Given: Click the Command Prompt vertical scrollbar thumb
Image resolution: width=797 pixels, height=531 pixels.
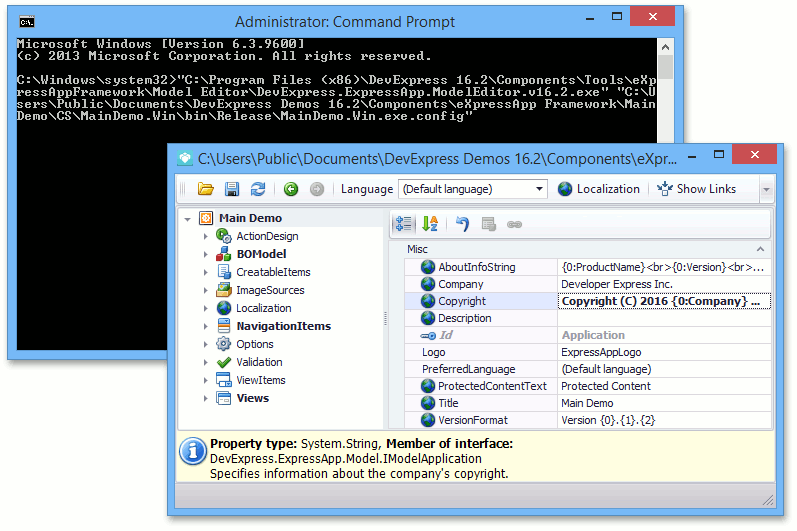Looking at the screenshot, I should (x=665, y=67).
